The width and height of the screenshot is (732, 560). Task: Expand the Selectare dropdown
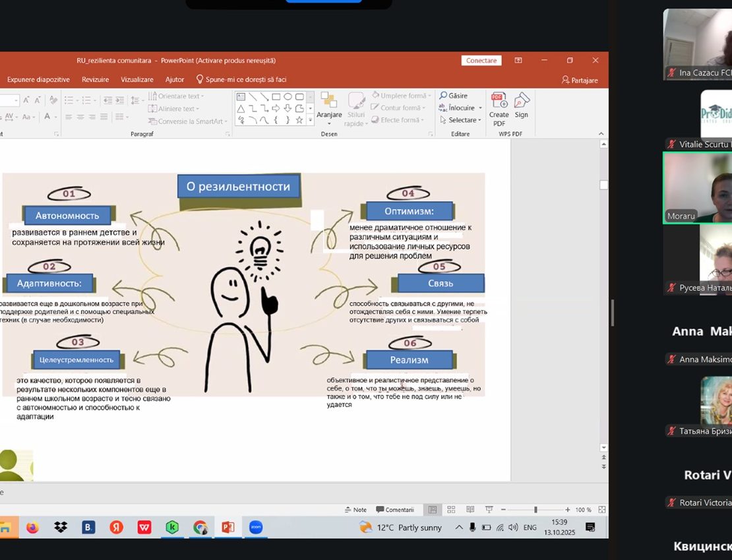pyautogui.click(x=480, y=120)
